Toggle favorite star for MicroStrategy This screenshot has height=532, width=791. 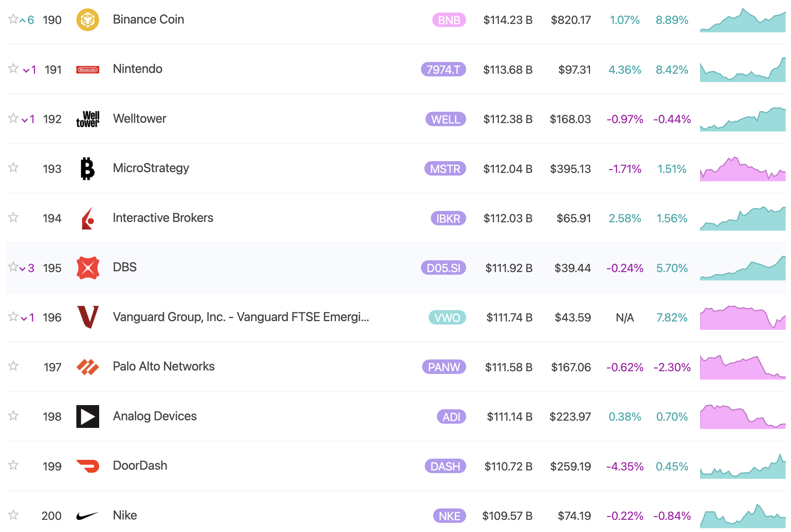pyautogui.click(x=13, y=168)
